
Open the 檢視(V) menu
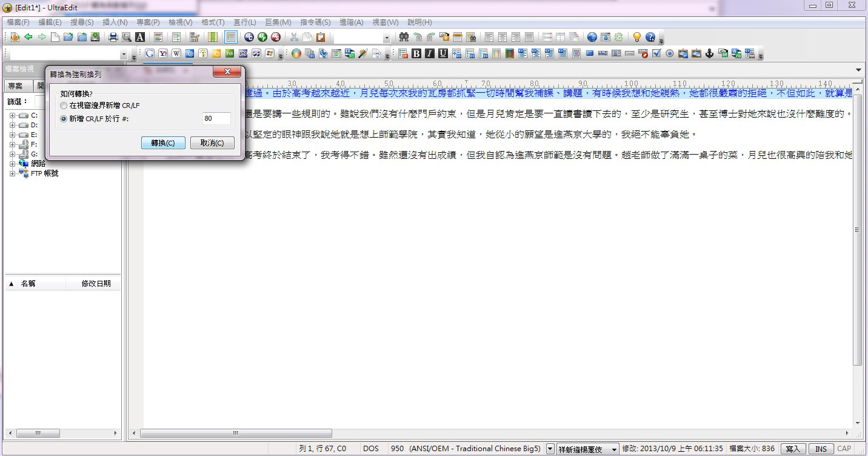point(180,22)
